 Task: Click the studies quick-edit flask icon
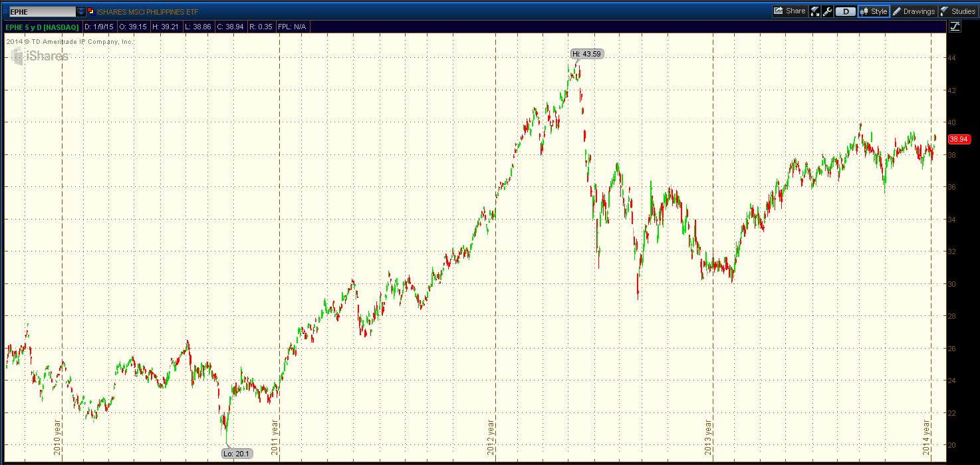[815, 11]
